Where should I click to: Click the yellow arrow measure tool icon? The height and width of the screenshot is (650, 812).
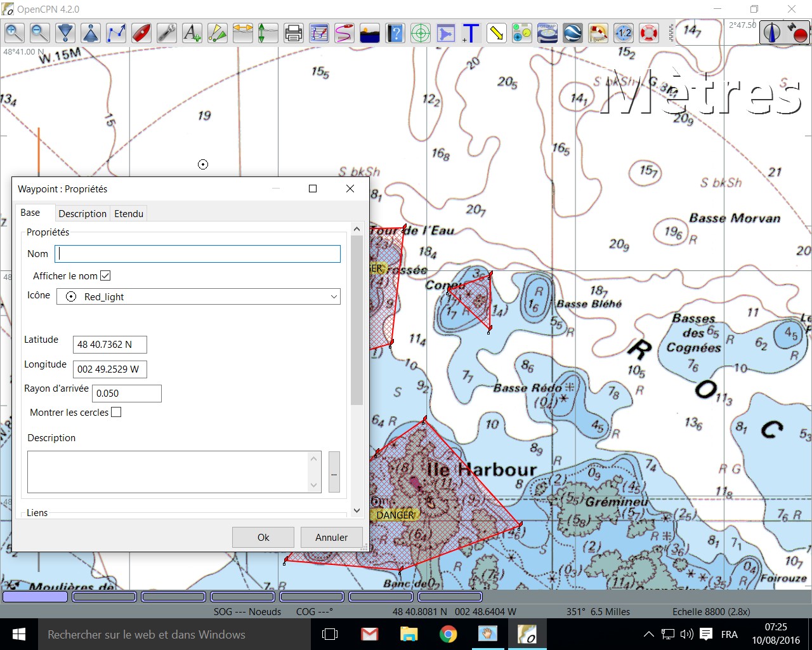496,32
